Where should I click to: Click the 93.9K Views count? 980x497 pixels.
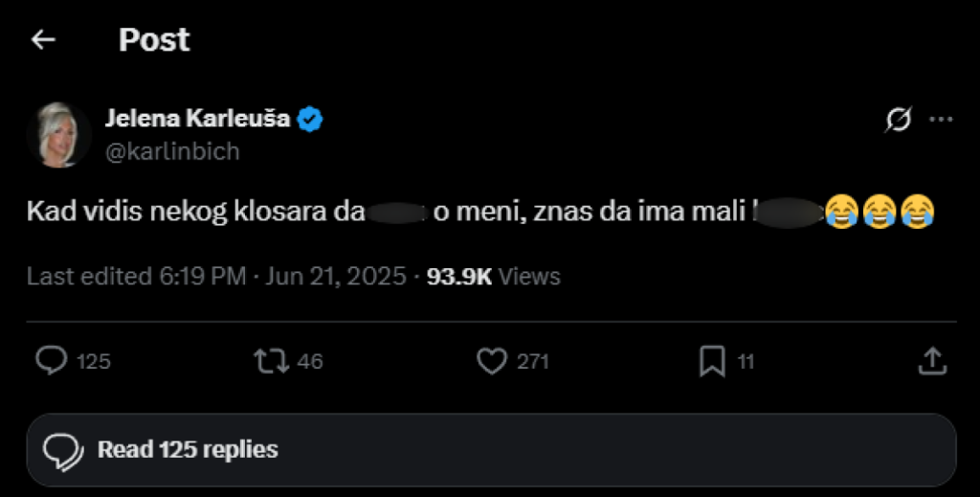[493, 277]
